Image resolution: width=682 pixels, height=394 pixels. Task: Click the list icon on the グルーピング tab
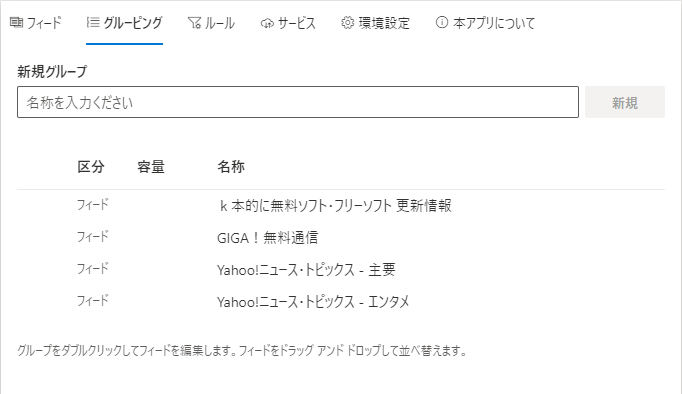(93, 22)
